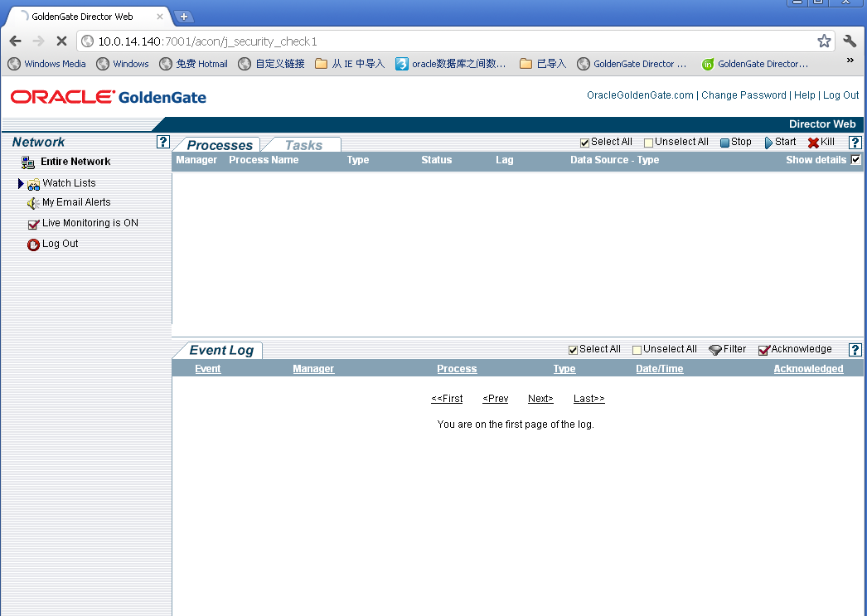Screen dimensions: 867x616
Task: Switch to the Tasks tab
Action: (x=303, y=145)
